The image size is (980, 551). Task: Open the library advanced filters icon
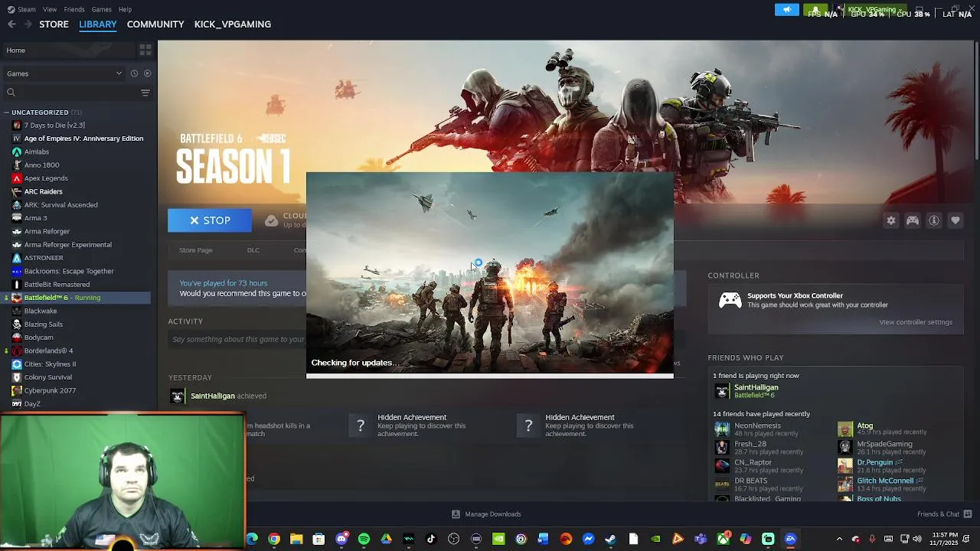click(145, 93)
